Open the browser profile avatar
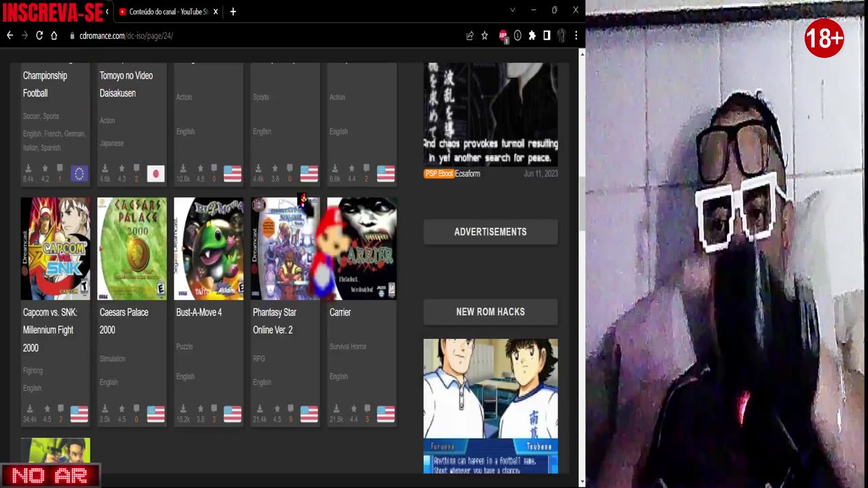Image resolution: width=868 pixels, height=488 pixels. click(x=561, y=35)
